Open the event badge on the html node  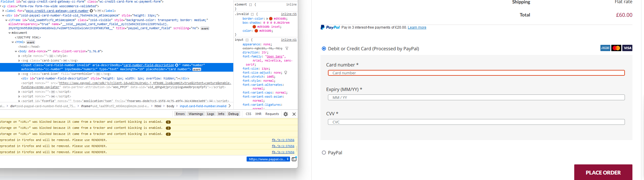pyautogui.click(x=31, y=42)
